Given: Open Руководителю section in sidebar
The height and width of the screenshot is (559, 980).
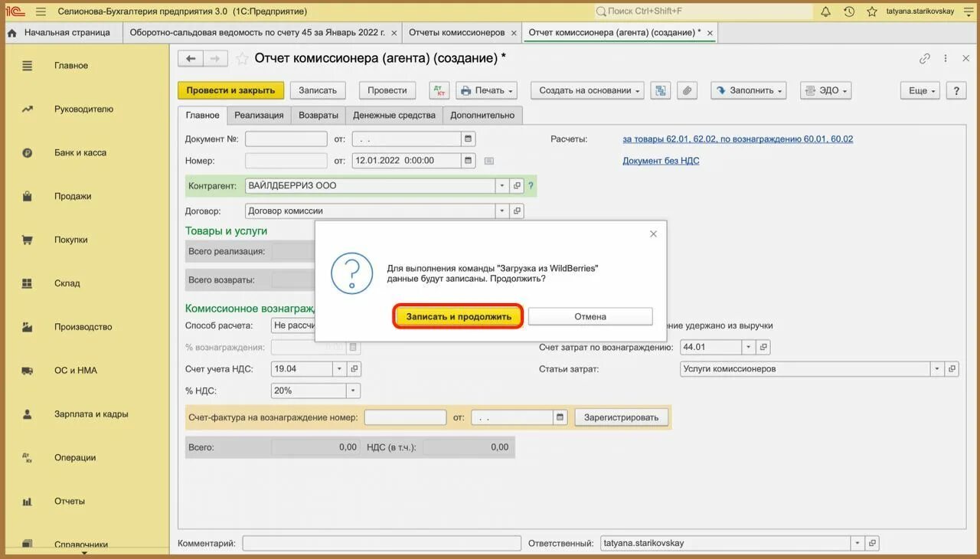Looking at the screenshot, I should pos(83,110).
